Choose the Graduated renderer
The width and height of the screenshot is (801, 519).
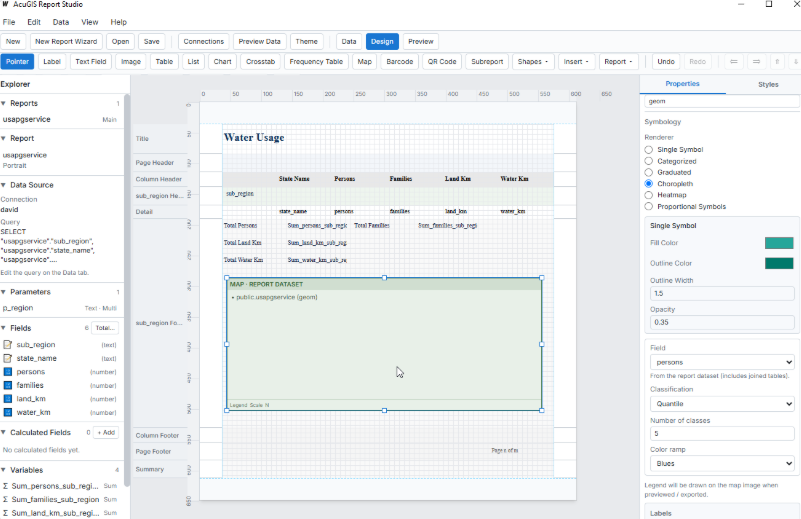649,172
